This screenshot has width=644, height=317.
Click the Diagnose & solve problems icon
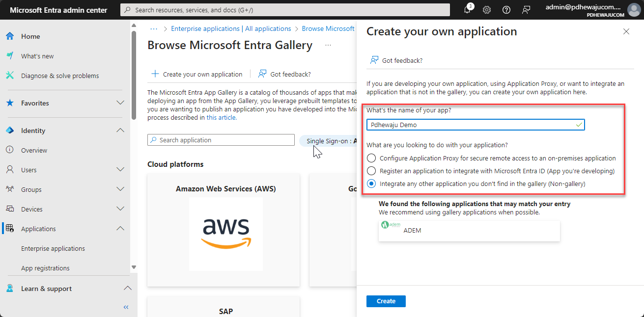10,76
